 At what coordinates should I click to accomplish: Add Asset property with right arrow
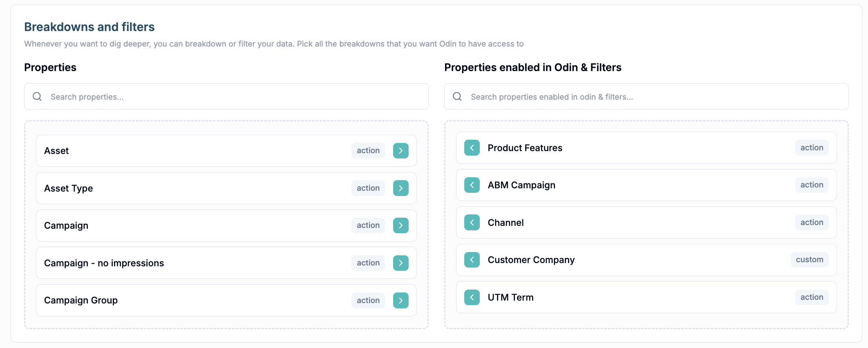coord(400,151)
